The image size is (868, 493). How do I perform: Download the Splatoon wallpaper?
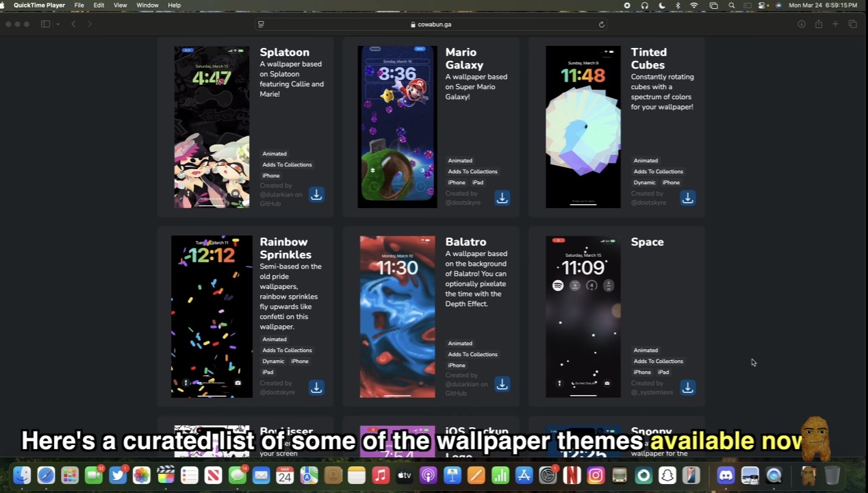point(316,194)
